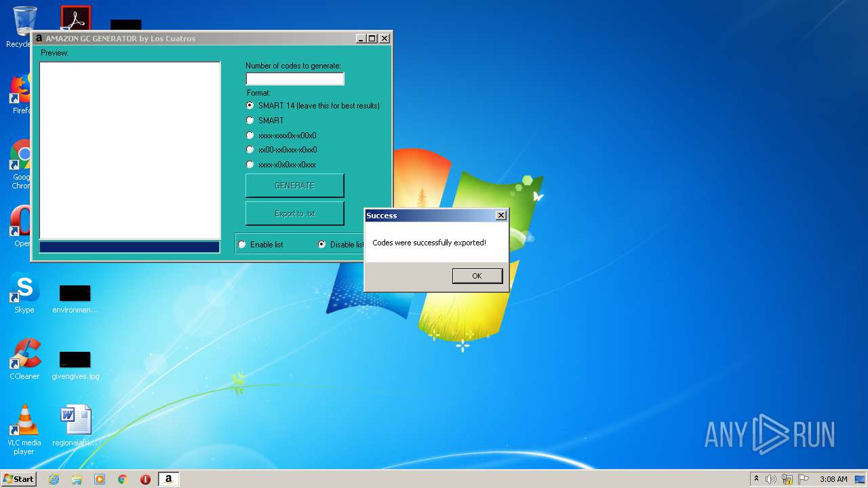
Task: Click OK in the Success dialog
Action: [x=477, y=276]
